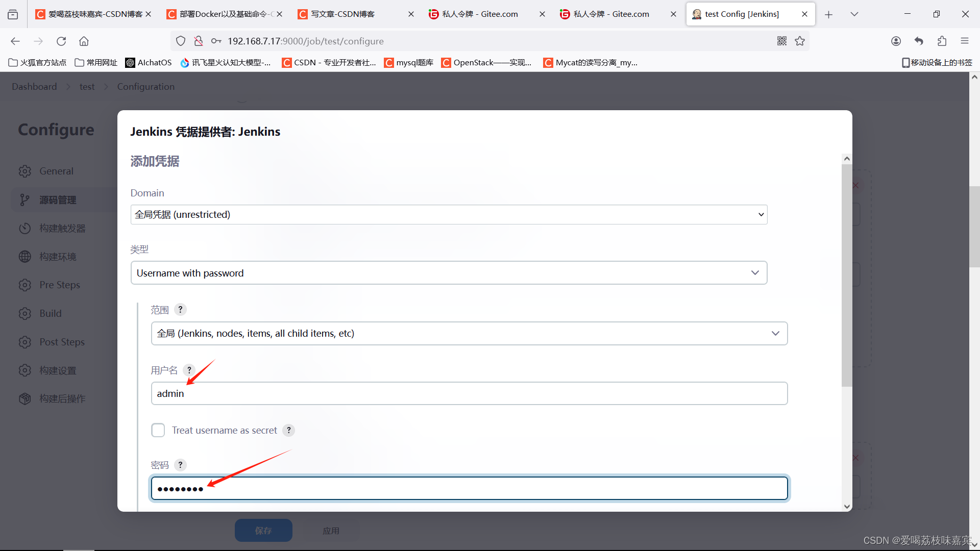Open the 类型 Username with password dropdown
980x551 pixels.
tap(449, 273)
